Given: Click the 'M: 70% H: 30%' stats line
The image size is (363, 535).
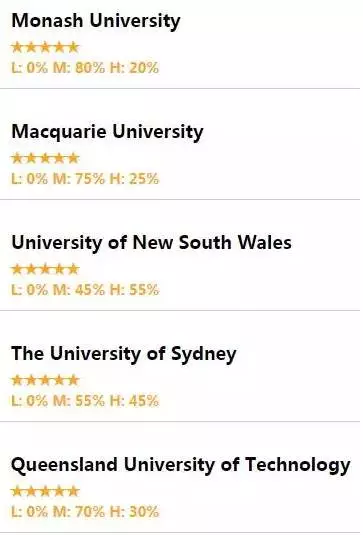Looking at the screenshot, I should (x=85, y=512).
